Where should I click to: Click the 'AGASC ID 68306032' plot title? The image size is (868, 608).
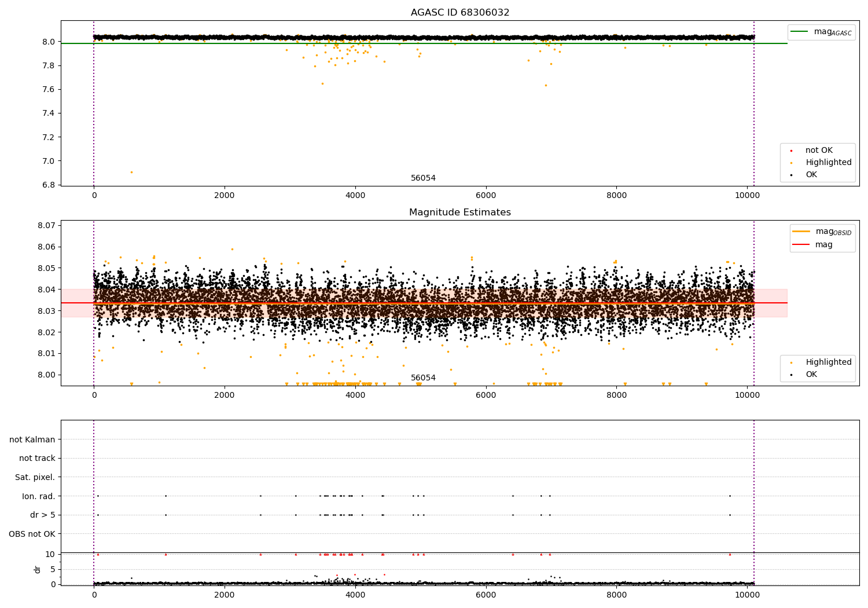pyautogui.click(x=459, y=13)
